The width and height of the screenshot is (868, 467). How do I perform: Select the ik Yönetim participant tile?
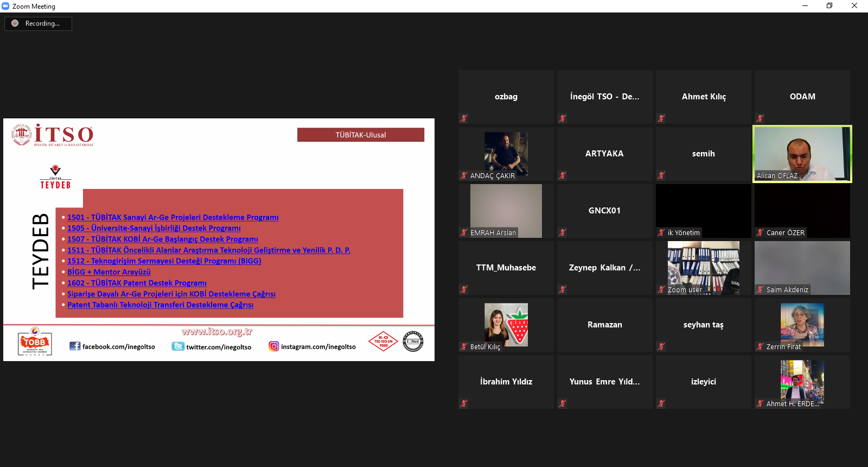704,211
